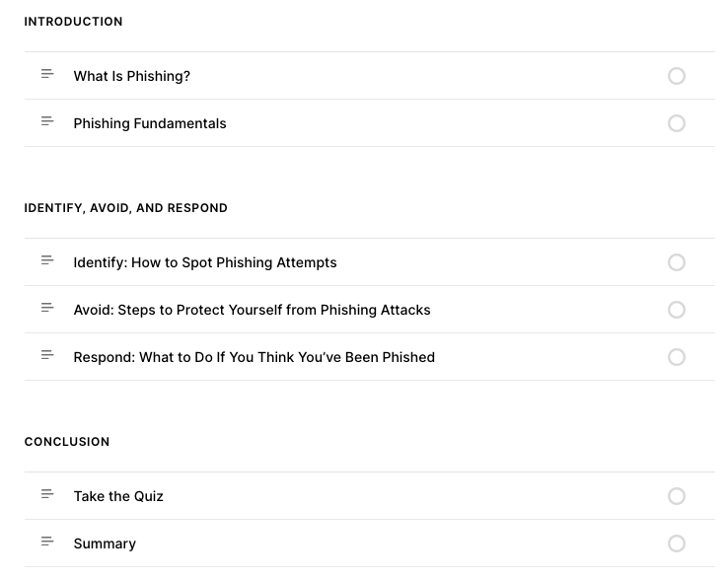Toggle completion circle for What Is Phishing?
The image size is (728, 580).
point(677,76)
